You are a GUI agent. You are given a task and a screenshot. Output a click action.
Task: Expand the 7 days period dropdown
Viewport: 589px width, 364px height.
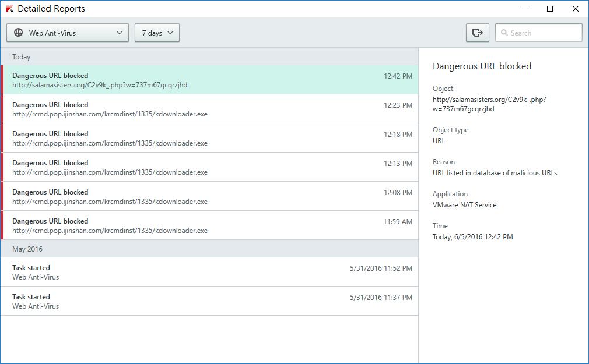coord(157,33)
